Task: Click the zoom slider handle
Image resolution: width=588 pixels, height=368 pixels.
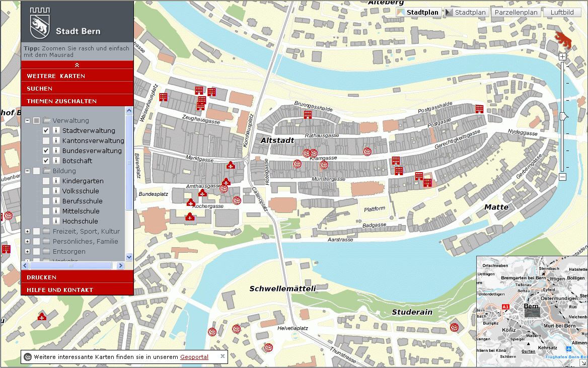Action: [563, 116]
